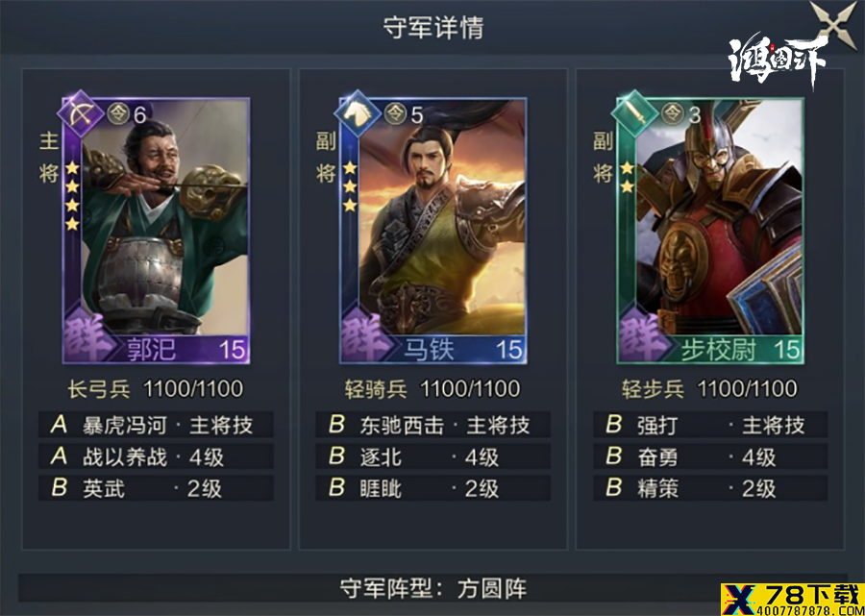Select the 东驰西击 主将技 skill row
Image resolution: width=865 pixels, height=616 pixels.
(433, 425)
